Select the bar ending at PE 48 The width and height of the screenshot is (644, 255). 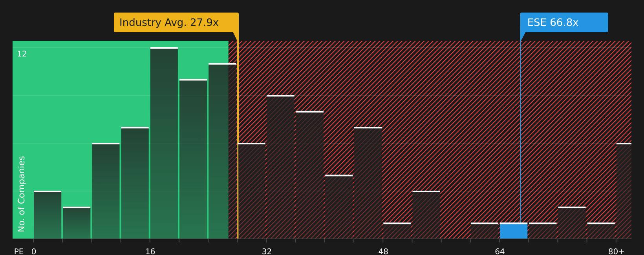[x=368, y=183]
